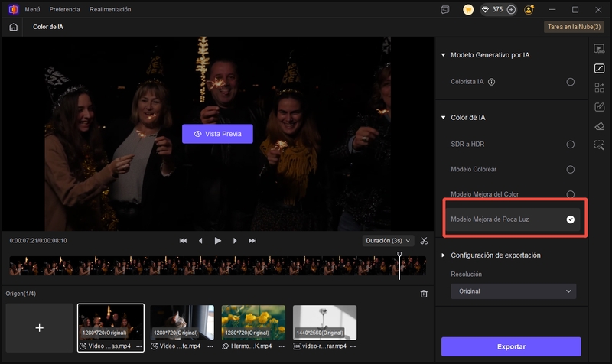Open the Realimentación menu
Image resolution: width=612 pixels, height=364 pixels.
pos(109,9)
